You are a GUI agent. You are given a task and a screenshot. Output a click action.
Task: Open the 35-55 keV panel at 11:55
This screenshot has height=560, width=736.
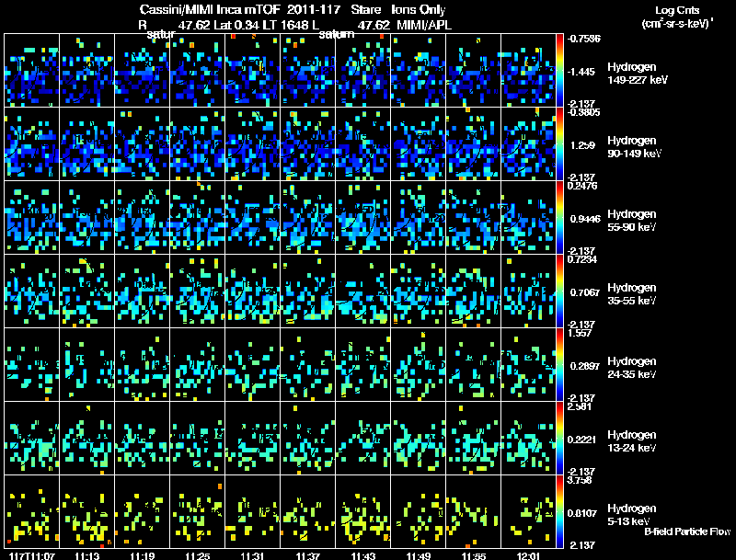click(x=474, y=291)
